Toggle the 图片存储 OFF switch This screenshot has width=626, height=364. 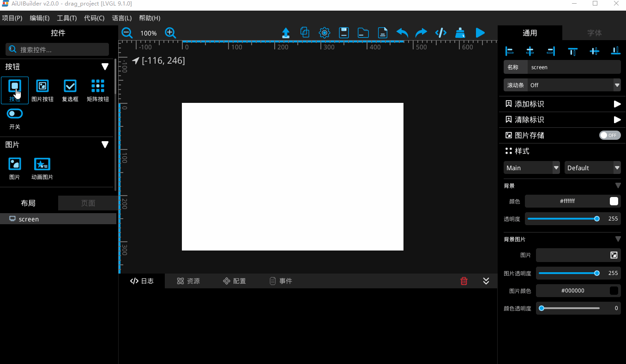[x=609, y=135]
